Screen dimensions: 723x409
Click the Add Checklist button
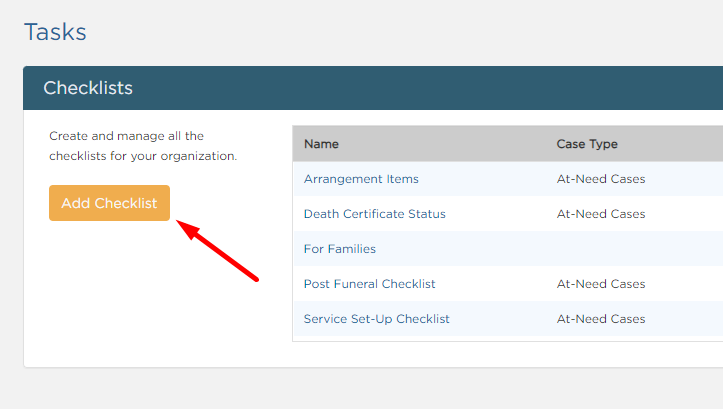click(x=109, y=203)
